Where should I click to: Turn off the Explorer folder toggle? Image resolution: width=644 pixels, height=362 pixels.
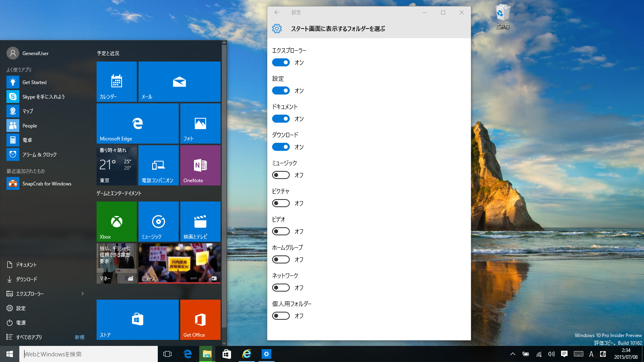point(281,62)
